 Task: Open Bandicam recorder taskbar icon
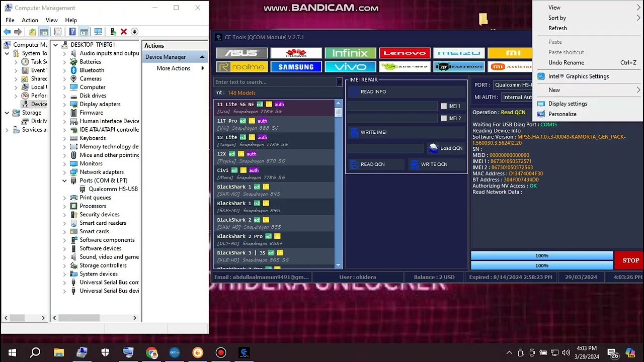point(221,352)
